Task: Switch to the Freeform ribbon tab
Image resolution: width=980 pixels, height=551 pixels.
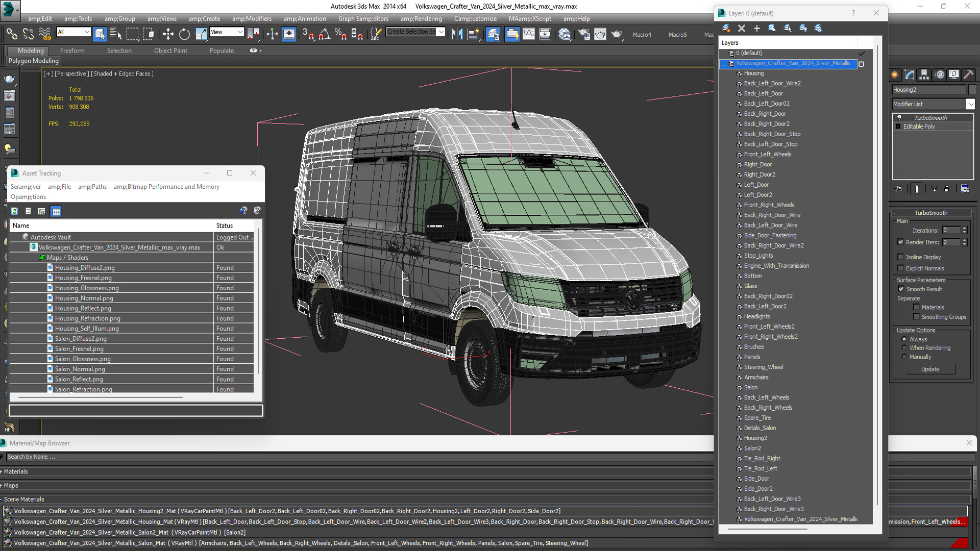Action: 72,51
